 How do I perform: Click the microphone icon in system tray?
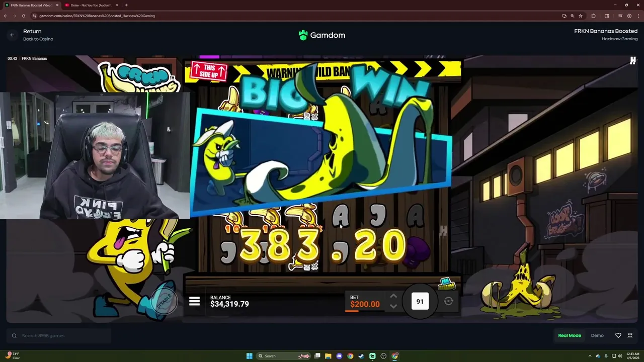click(606, 356)
